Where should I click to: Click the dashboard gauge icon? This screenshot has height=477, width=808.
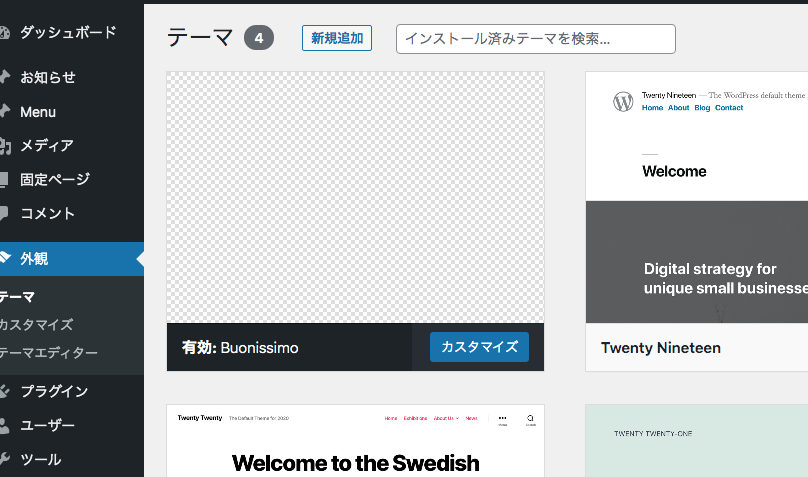tap(4, 33)
